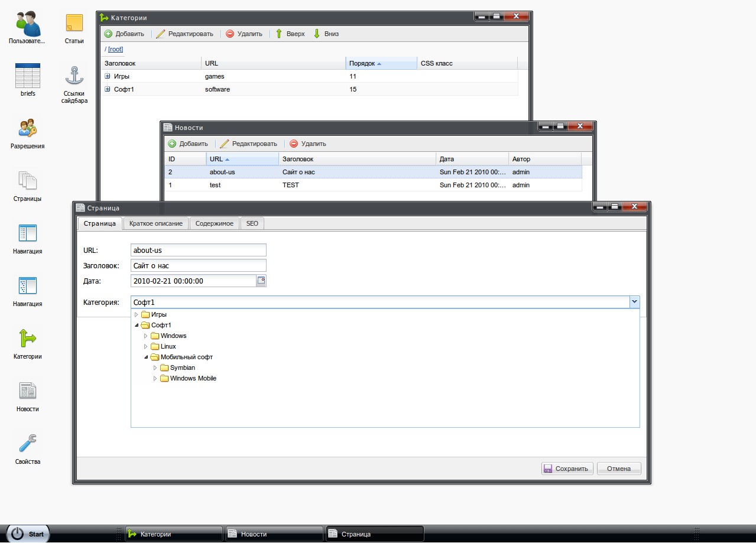Sort by Заголовок column in Категории
Viewport: 756px width, 543px height.
tap(151, 63)
